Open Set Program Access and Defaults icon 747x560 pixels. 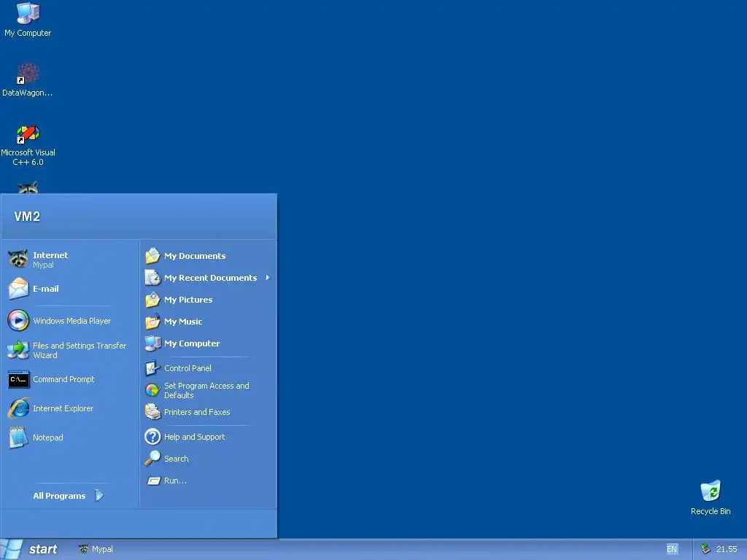point(152,391)
